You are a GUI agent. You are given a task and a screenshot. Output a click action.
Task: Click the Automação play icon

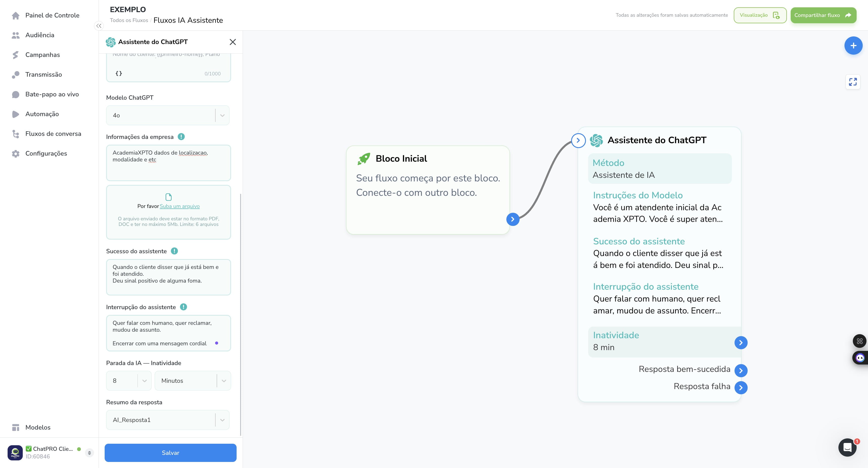pyautogui.click(x=15, y=114)
